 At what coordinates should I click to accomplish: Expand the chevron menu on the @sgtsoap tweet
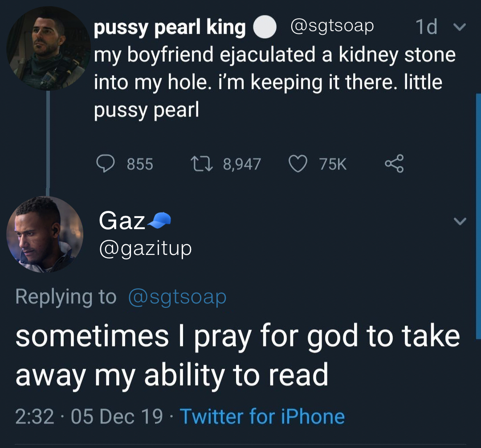(x=458, y=28)
